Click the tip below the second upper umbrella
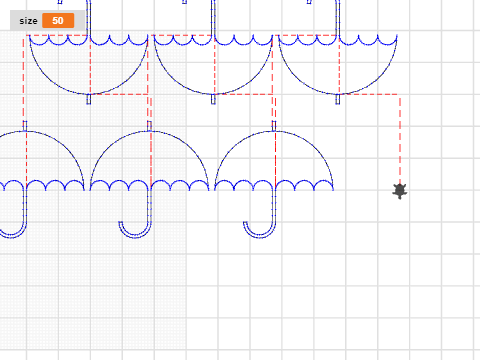Viewport: 480px width, 360px height. coord(213,99)
